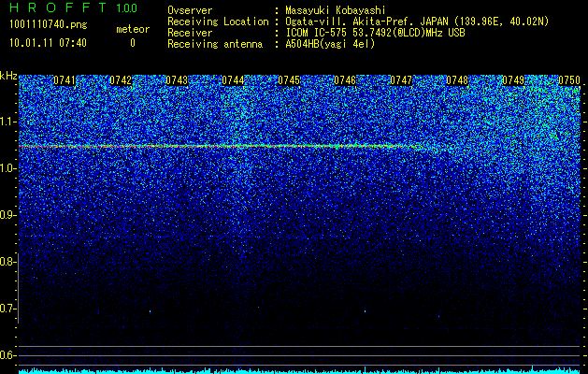The width and height of the screenshot is (588, 374).
Task: Click the 0750 time marker
Action: pos(569,80)
